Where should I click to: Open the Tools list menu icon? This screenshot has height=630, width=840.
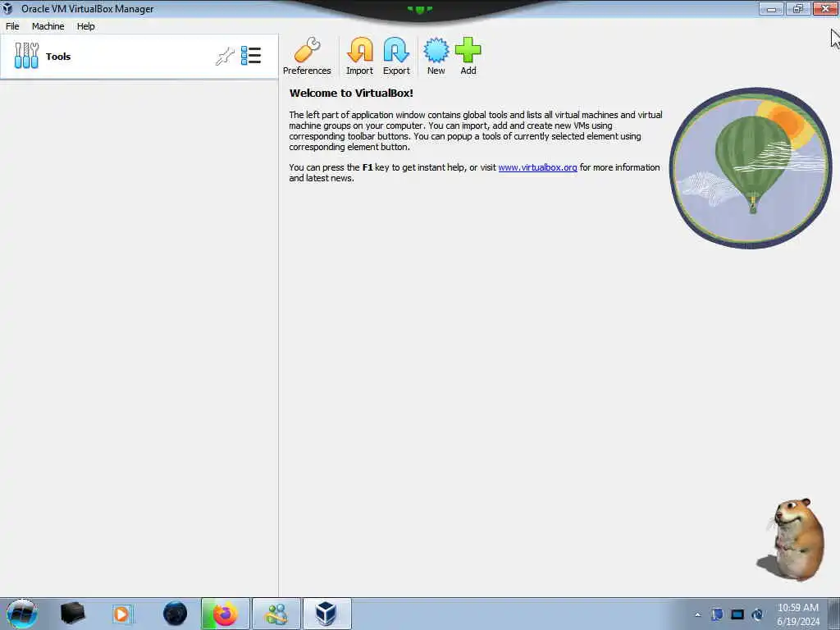pyautogui.click(x=251, y=56)
